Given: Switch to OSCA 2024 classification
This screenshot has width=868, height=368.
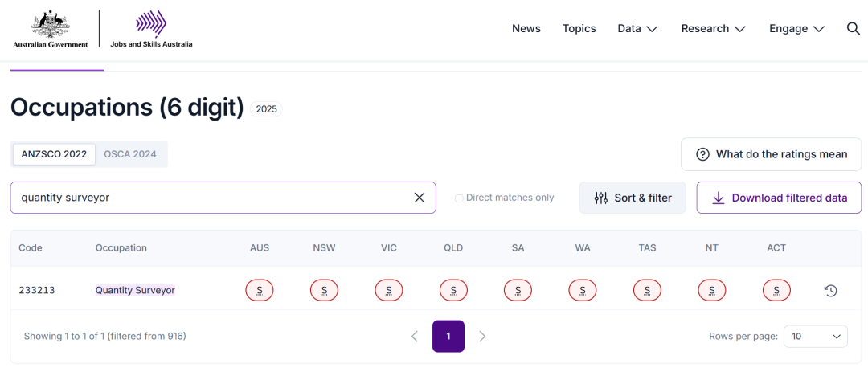Looking at the screenshot, I should 130,154.
